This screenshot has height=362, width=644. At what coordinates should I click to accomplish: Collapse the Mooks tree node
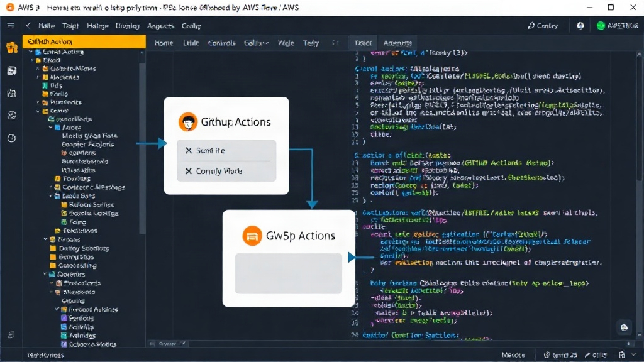[x=51, y=128]
